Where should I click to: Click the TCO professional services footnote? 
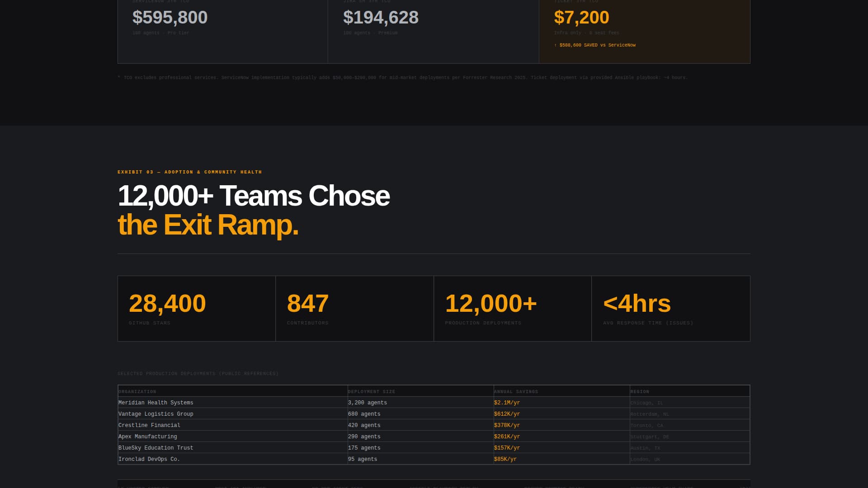click(402, 78)
